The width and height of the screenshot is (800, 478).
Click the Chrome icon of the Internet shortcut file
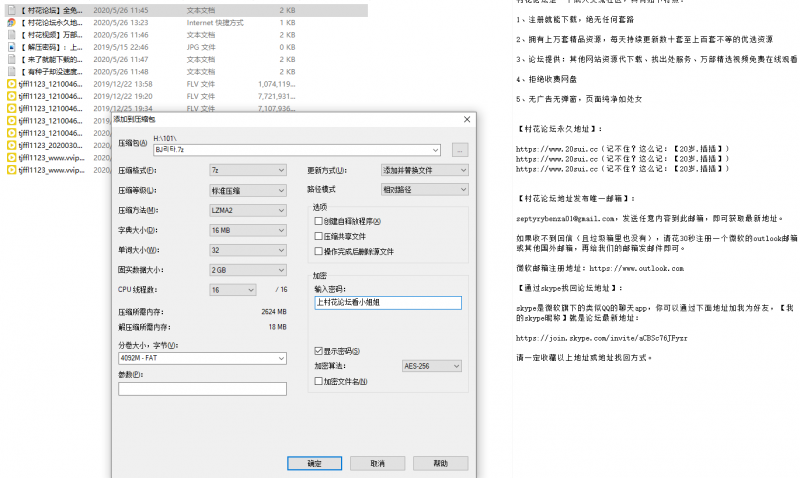11,21
